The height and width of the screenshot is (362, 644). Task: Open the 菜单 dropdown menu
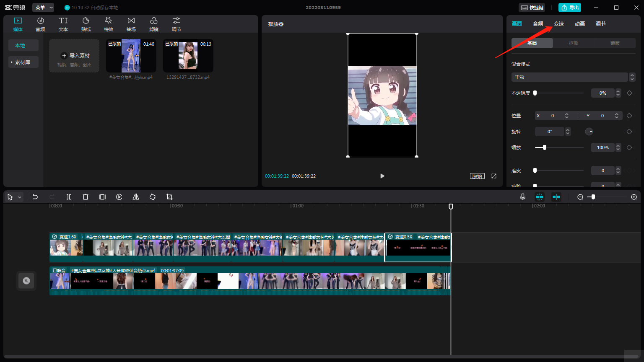pyautogui.click(x=43, y=8)
